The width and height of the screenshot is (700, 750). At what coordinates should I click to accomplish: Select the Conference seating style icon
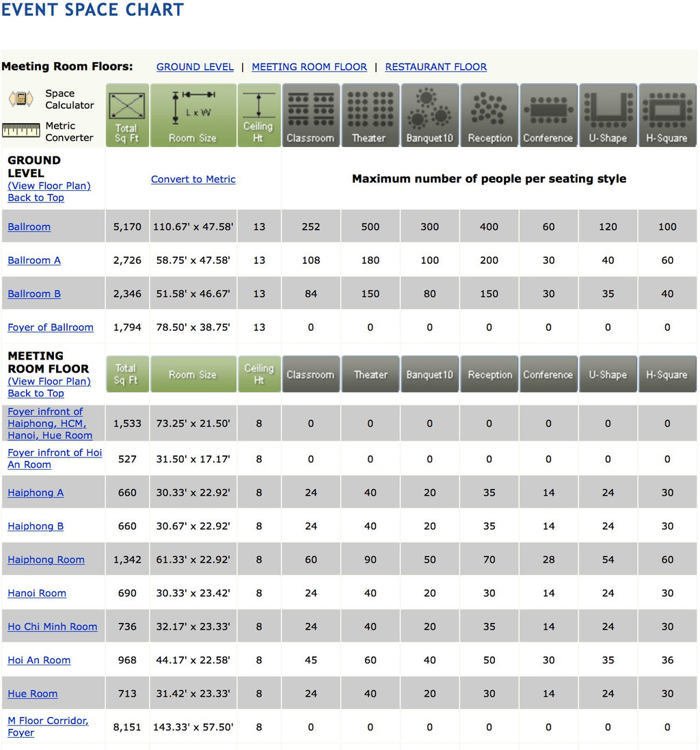[548, 114]
